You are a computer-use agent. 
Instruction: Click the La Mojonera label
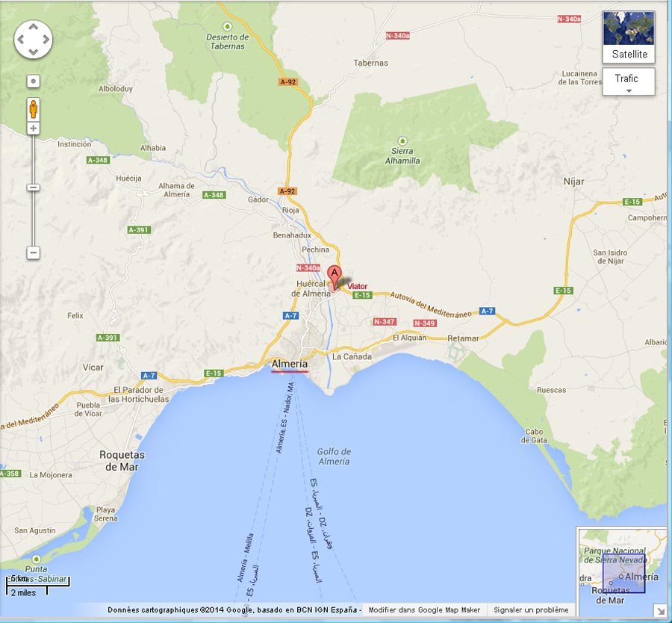pyautogui.click(x=51, y=475)
